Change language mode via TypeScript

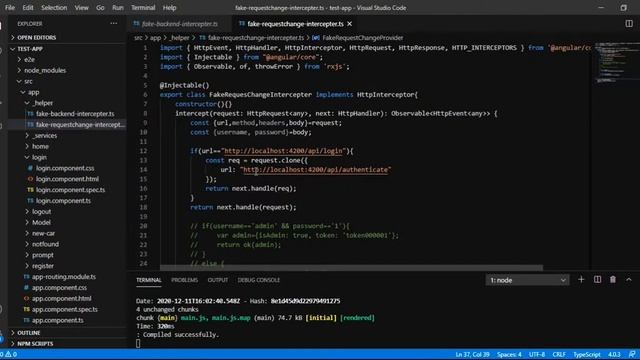coord(587,354)
